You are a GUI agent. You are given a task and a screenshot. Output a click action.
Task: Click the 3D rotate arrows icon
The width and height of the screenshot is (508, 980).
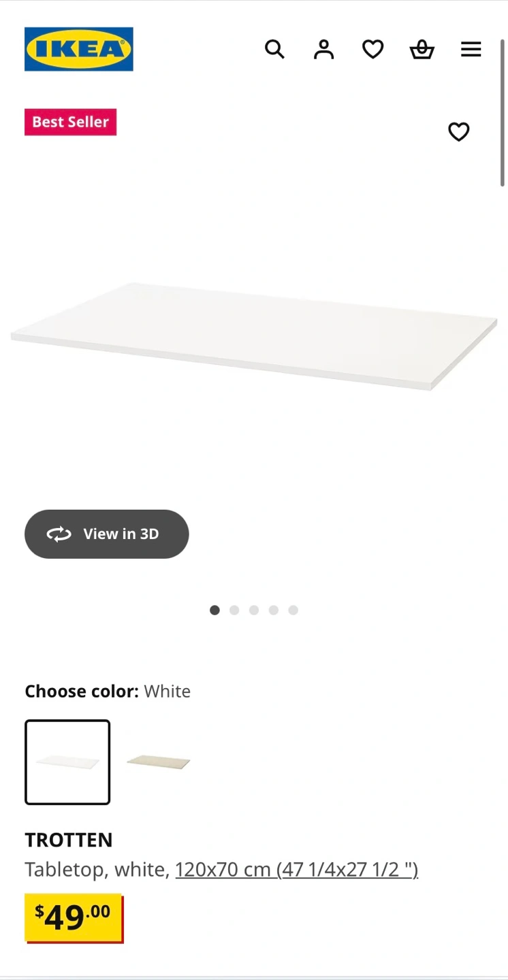(x=59, y=534)
